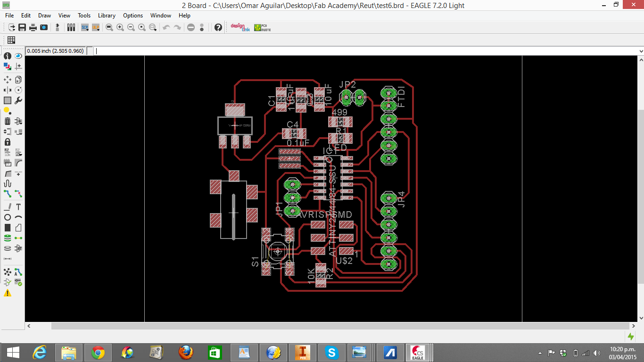
Task: Select the Meander tool
Action: tap(8, 183)
